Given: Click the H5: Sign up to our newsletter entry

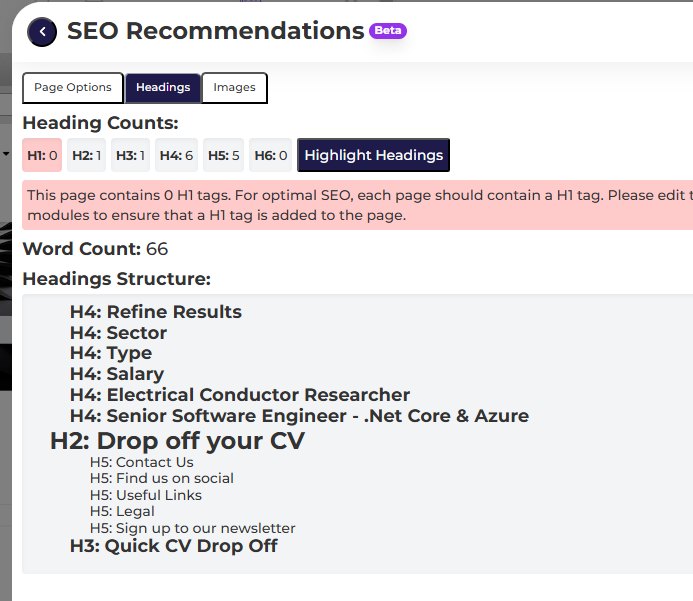Looking at the screenshot, I should click(x=192, y=528).
